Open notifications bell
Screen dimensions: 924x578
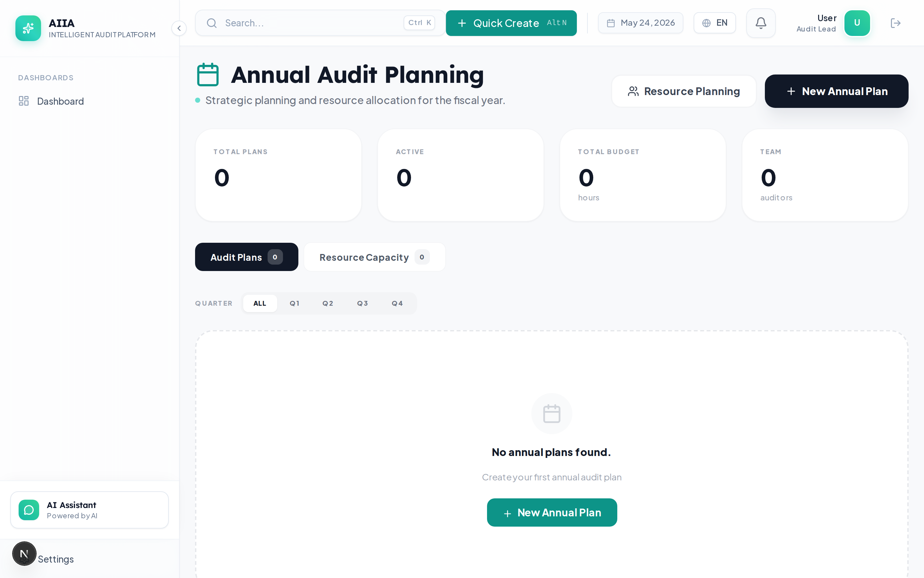761,23
